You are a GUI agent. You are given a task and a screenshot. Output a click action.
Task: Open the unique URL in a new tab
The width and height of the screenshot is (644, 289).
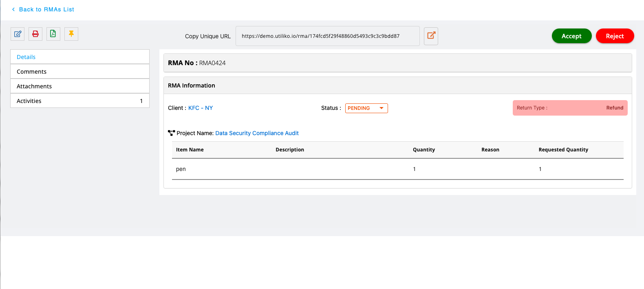[431, 36]
